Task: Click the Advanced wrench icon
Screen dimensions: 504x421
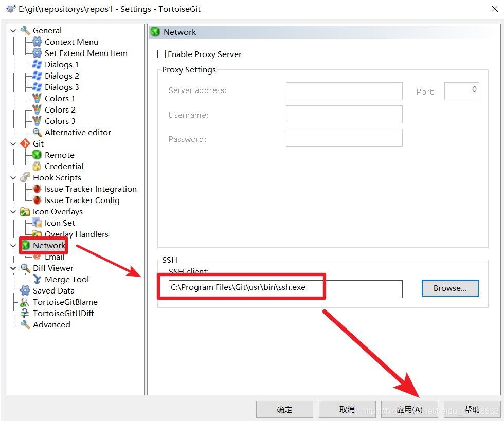Action: 25,324
